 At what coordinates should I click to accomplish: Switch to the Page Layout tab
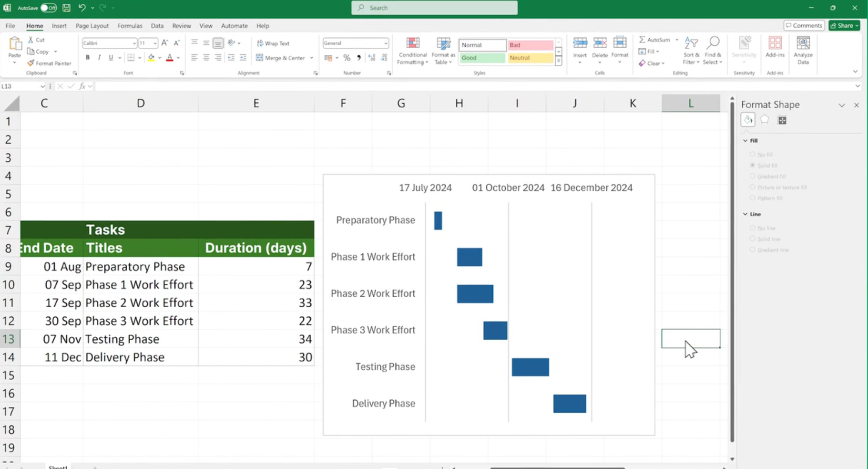(92, 26)
